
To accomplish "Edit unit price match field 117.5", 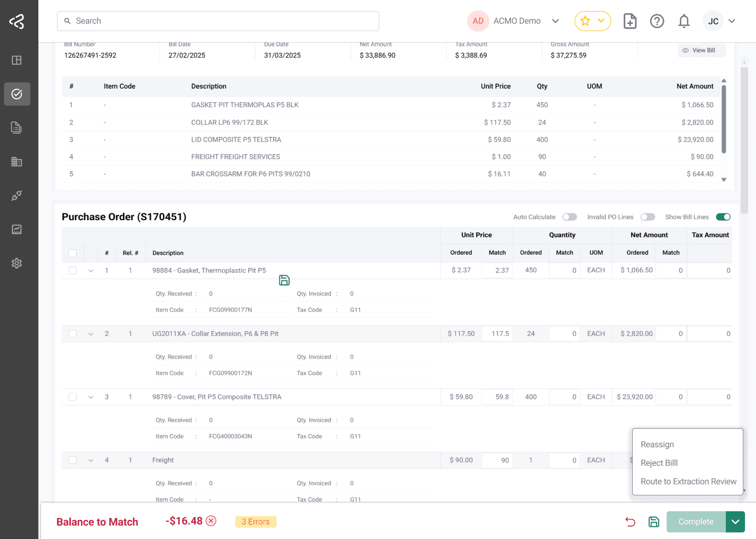I will [497, 334].
